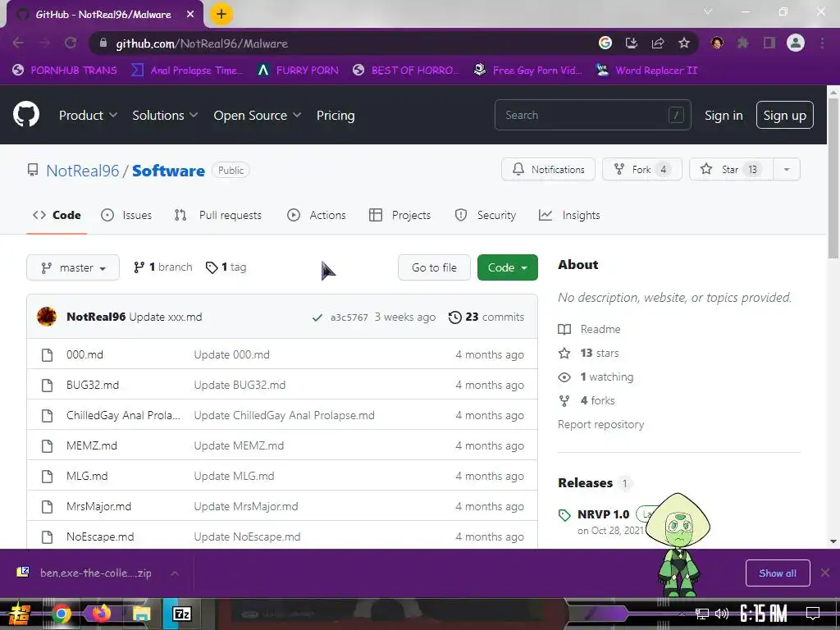
Task: Click Show all downloads
Action: (778, 573)
